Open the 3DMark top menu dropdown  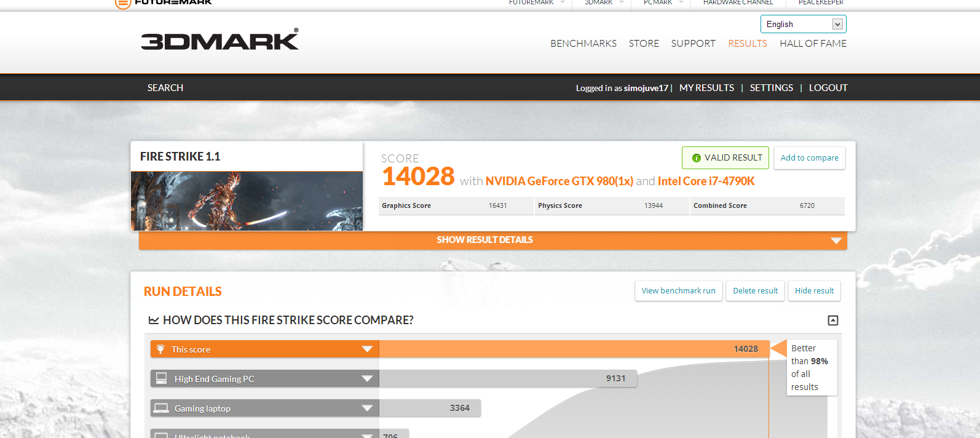621,2
